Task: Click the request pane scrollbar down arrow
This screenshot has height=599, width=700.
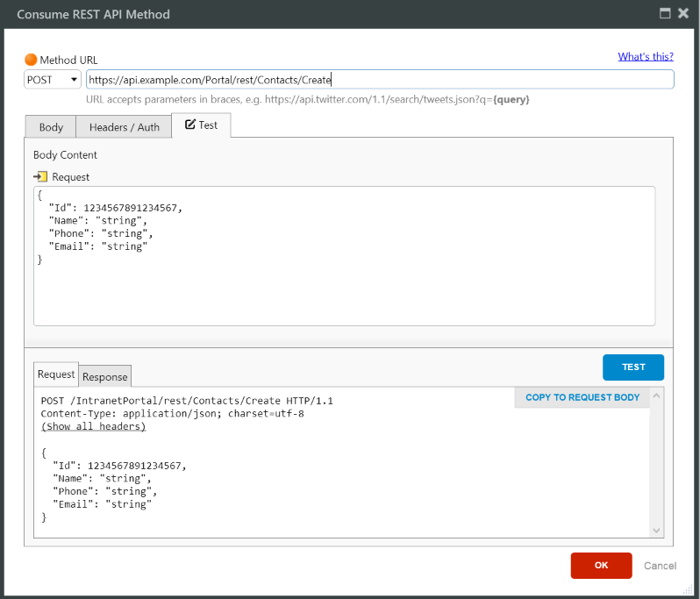Action: pos(657,530)
